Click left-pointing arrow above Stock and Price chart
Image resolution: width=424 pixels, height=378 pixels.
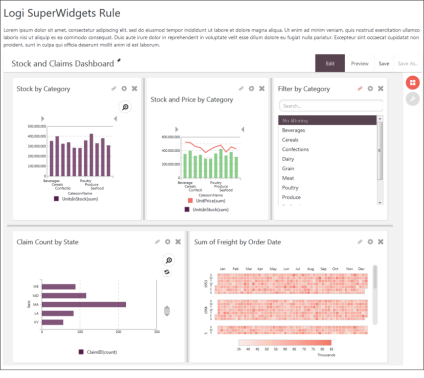[x=243, y=129]
